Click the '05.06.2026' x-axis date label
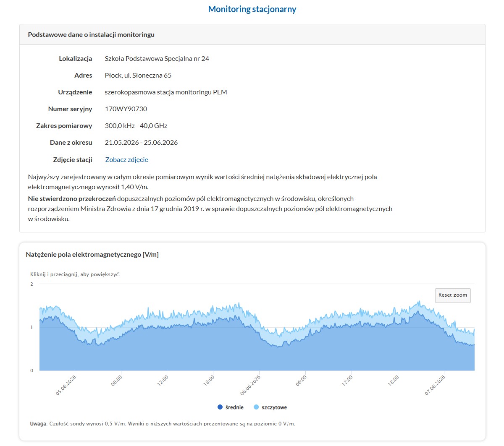This screenshot has width=504, height=446. (66, 385)
